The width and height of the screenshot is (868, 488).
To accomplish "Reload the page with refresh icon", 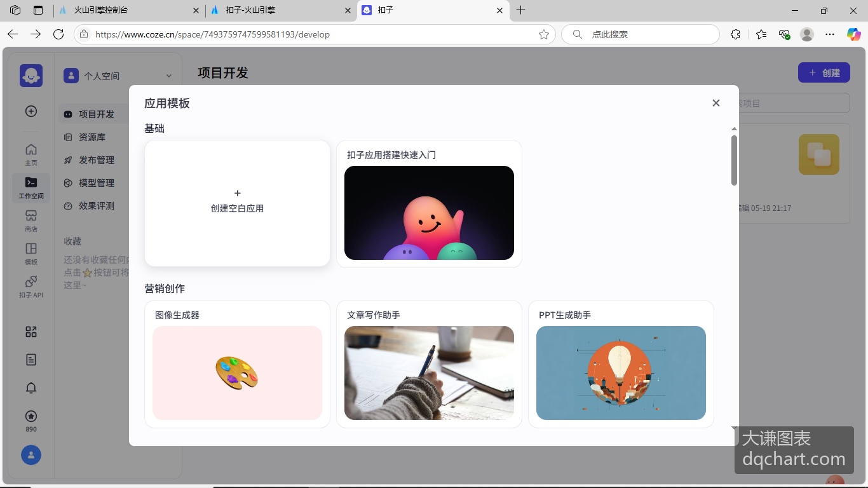I will point(58,34).
